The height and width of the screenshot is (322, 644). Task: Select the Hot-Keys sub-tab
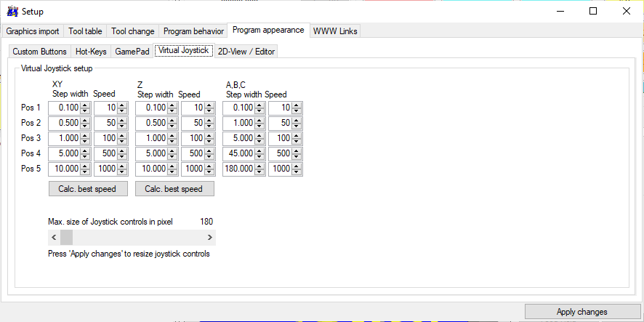[91, 52]
